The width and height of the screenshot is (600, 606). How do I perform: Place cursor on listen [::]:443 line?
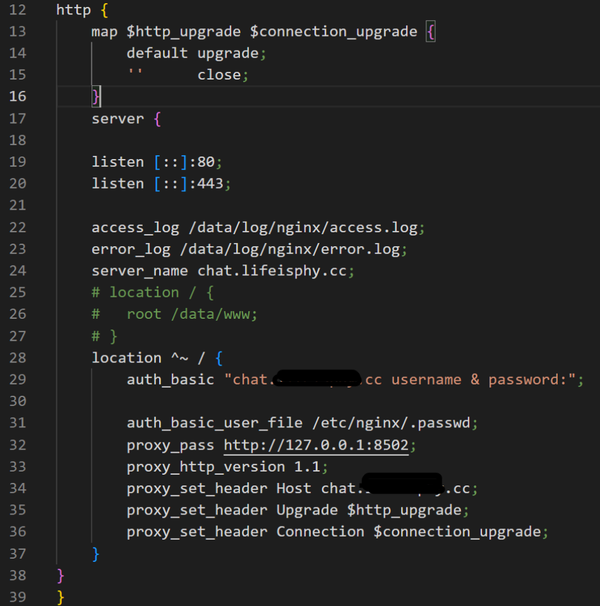pyautogui.click(x=161, y=184)
